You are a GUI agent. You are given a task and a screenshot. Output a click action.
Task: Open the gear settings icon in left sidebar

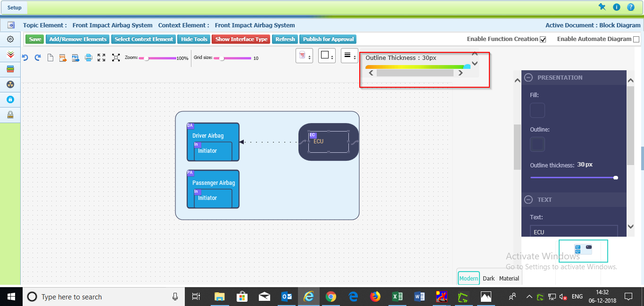10,39
